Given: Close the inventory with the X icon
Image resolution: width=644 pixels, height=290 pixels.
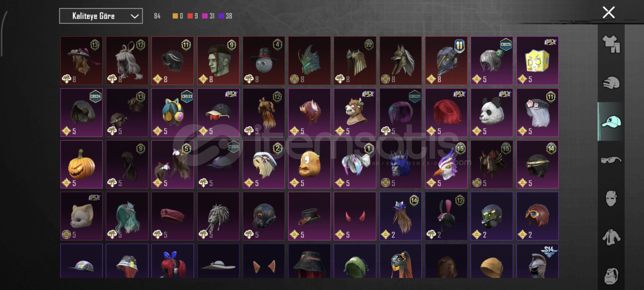Looking at the screenshot, I should [x=609, y=12].
